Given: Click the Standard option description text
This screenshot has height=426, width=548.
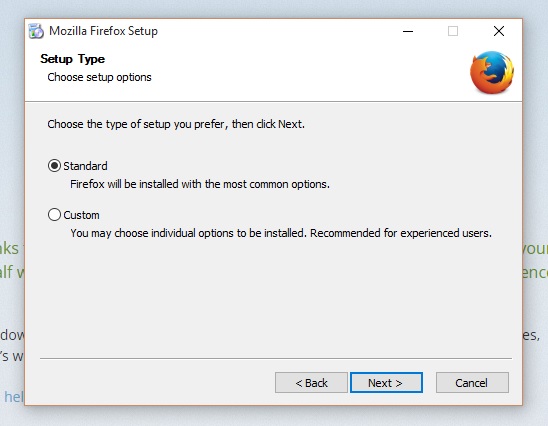Looking at the screenshot, I should (x=200, y=184).
